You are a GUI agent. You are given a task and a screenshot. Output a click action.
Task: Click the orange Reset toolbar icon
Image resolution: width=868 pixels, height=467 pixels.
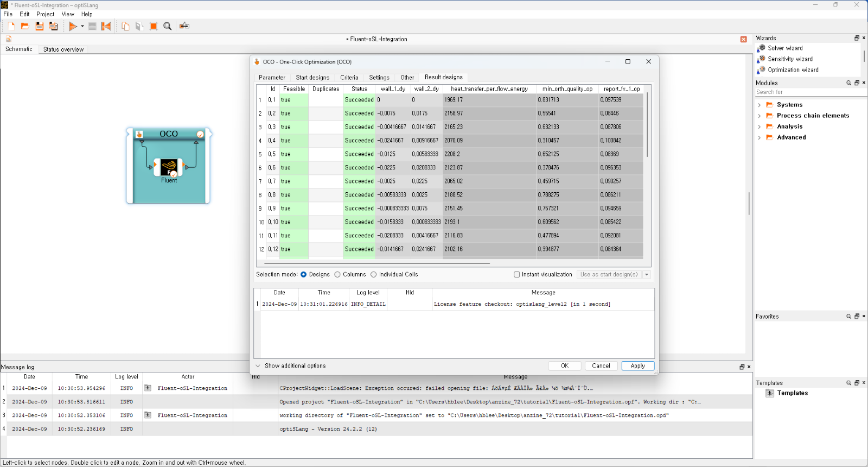106,26
